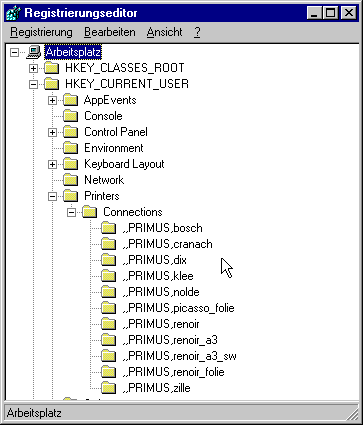Click the Keyboard Layout folder icon
The width and height of the screenshot is (363, 425).
tap(71, 164)
